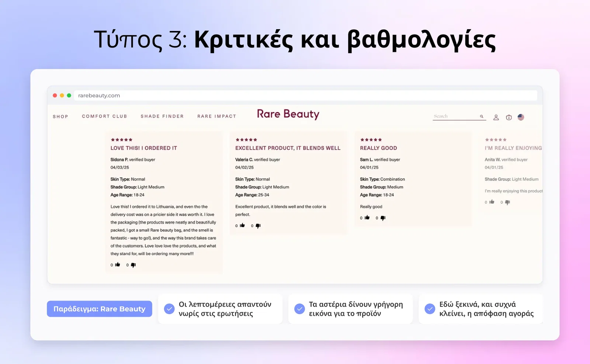This screenshot has height=364, width=590.
Task: Click checkmark beside 'Εδώ ξεκινά, και συχνά'
Action: [x=430, y=309]
